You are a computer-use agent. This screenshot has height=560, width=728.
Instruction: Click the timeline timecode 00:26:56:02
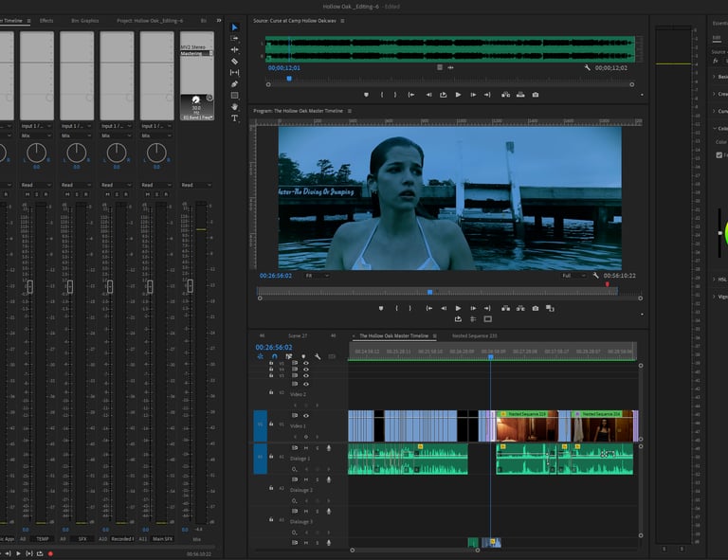click(x=274, y=347)
